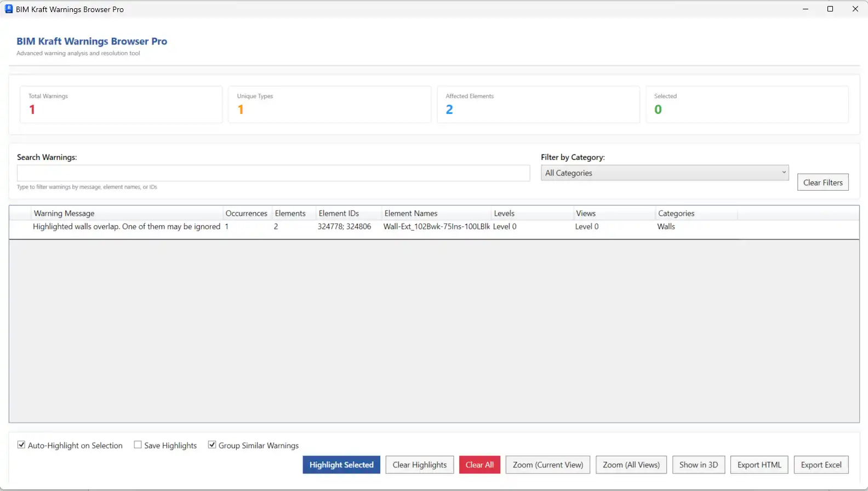Open the Show in 3D view
This screenshot has height=491, width=868.
(698, 465)
